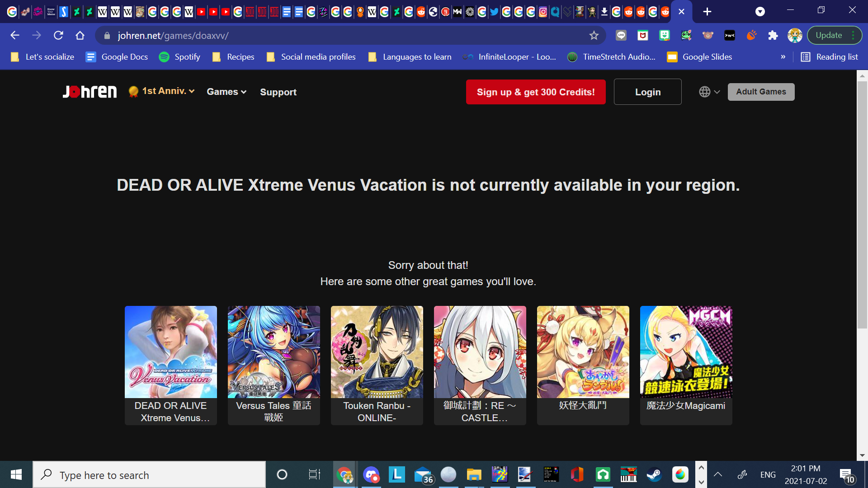The image size is (868, 488).
Task: Click Sign up & get 300 Credits
Action: [535, 92]
